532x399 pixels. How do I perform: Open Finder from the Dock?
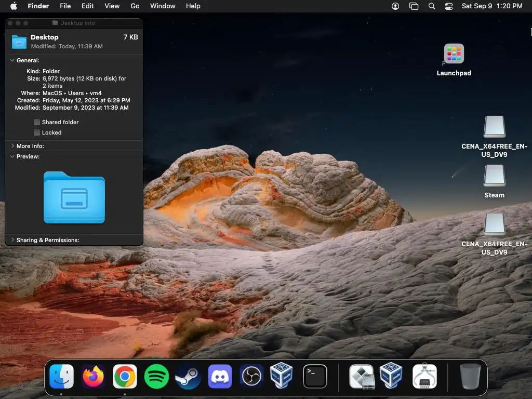(x=61, y=376)
